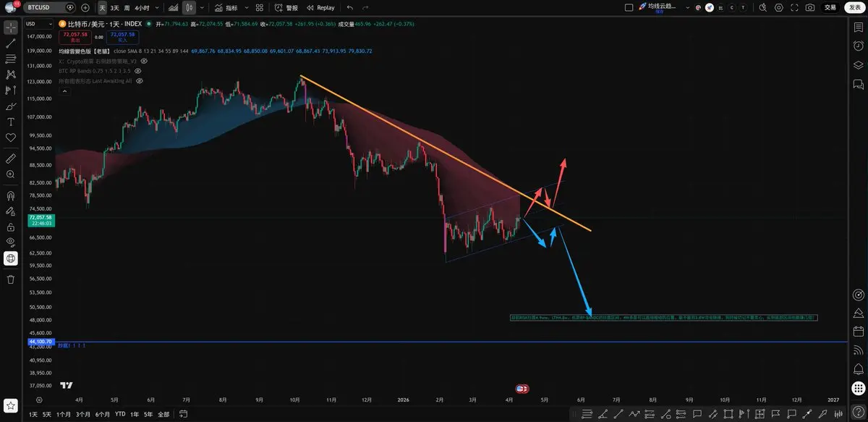Viewport: 868px width, 422px height.
Task: Hide all drawings using left toolbar eye
Action: click(10, 242)
